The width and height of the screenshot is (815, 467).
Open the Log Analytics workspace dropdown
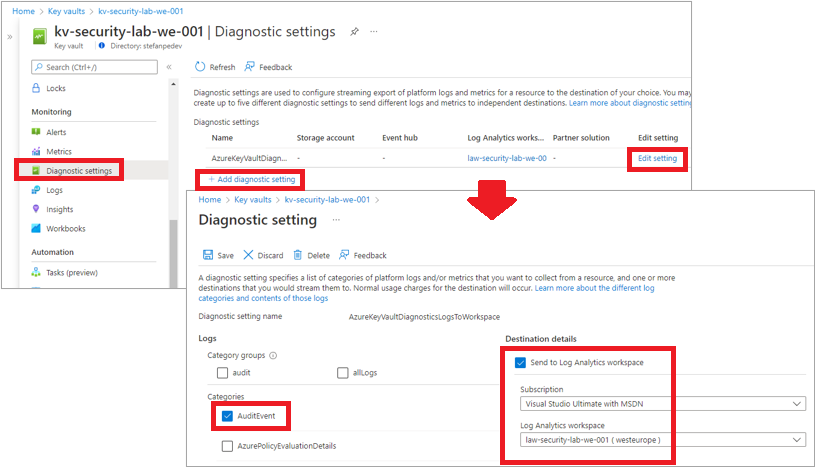click(663, 440)
